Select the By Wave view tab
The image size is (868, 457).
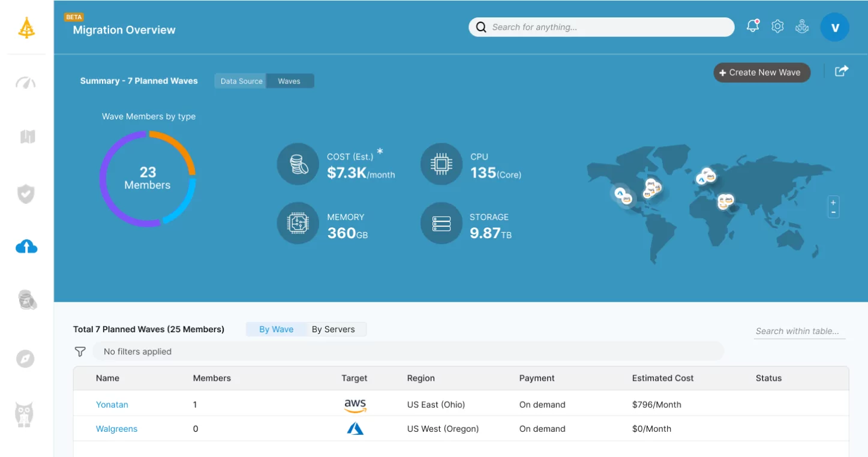277,329
